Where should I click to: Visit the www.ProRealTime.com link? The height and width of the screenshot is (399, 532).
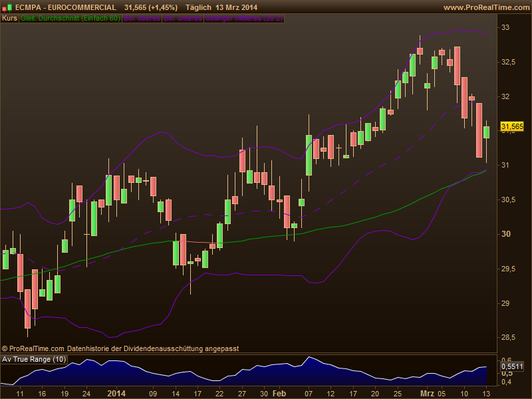[487, 7]
